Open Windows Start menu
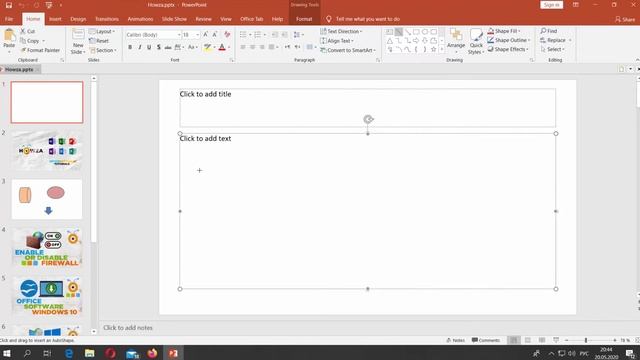Screen dimensions: 640x360 click(x=7, y=353)
